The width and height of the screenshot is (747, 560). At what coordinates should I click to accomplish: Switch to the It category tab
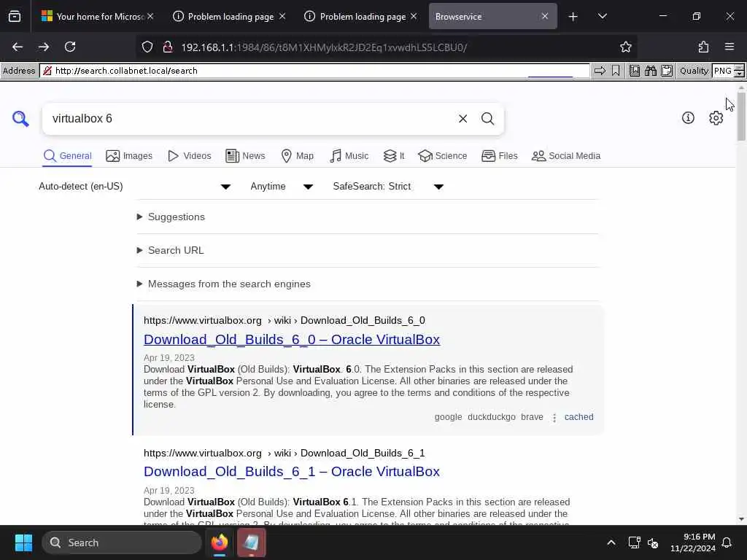(x=394, y=156)
